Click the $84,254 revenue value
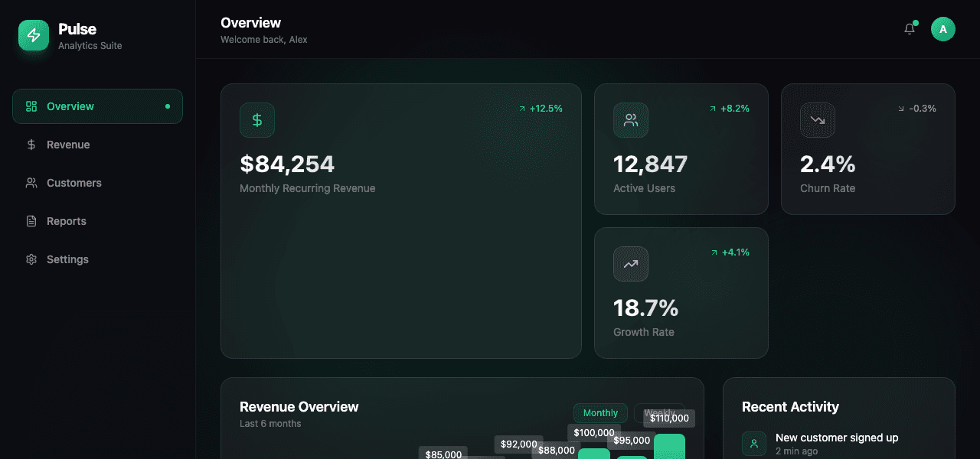Viewport: 980px width, 459px height. [287, 164]
